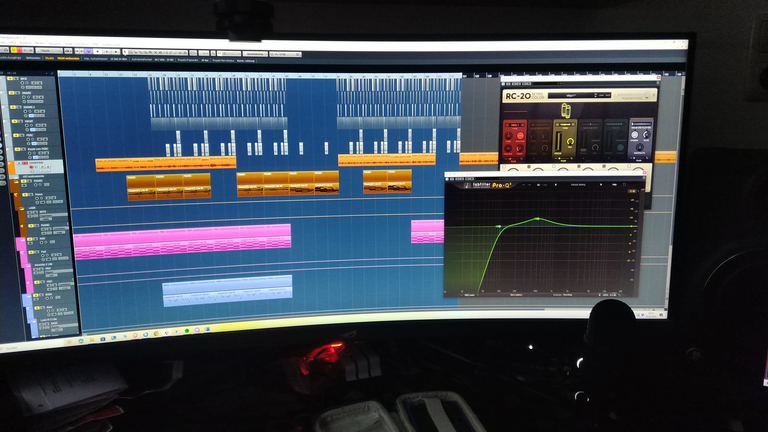
Task: Click the grey Wobble module in RC-20
Action: click(x=540, y=140)
